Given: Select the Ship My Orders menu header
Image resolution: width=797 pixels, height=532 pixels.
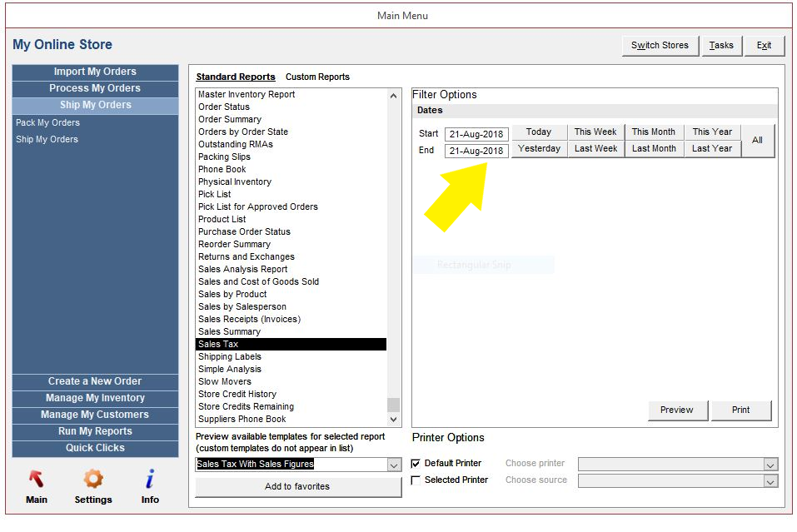Looking at the screenshot, I should coord(95,105).
